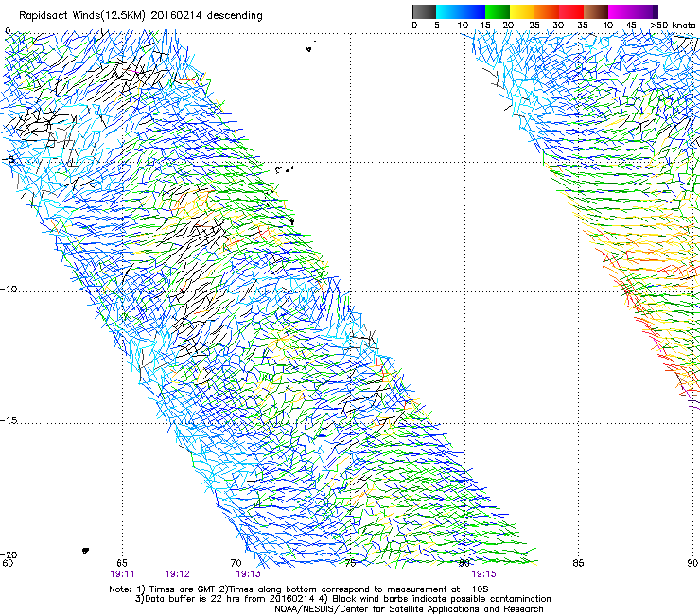Click the red 30-35 knots legend swatch

click(x=571, y=11)
